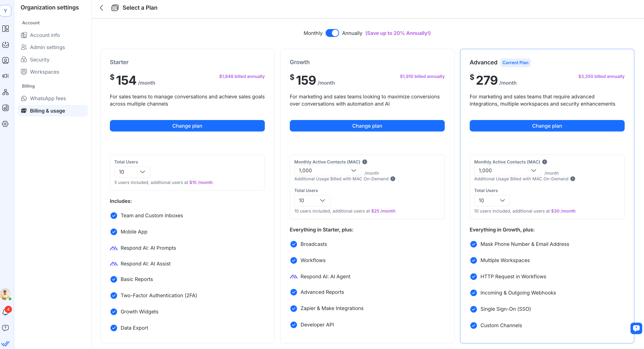Go to Security settings
This screenshot has width=644, height=349.
pyautogui.click(x=39, y=59)
